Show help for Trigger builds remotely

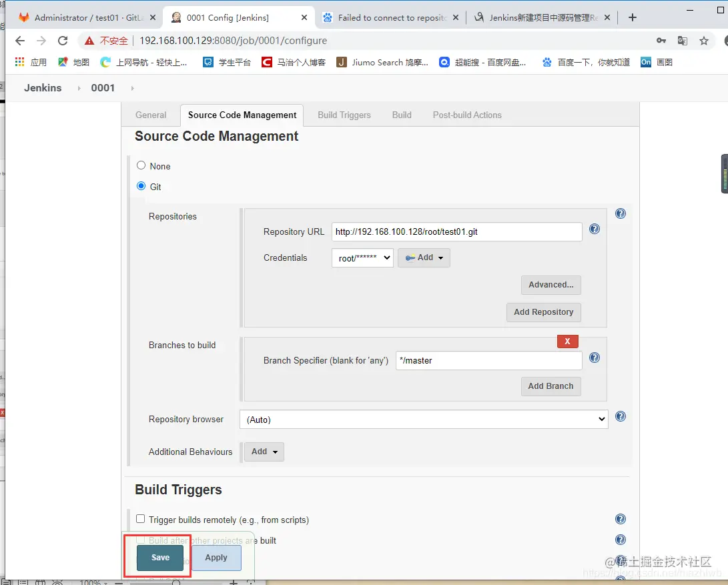coord(621,519)
